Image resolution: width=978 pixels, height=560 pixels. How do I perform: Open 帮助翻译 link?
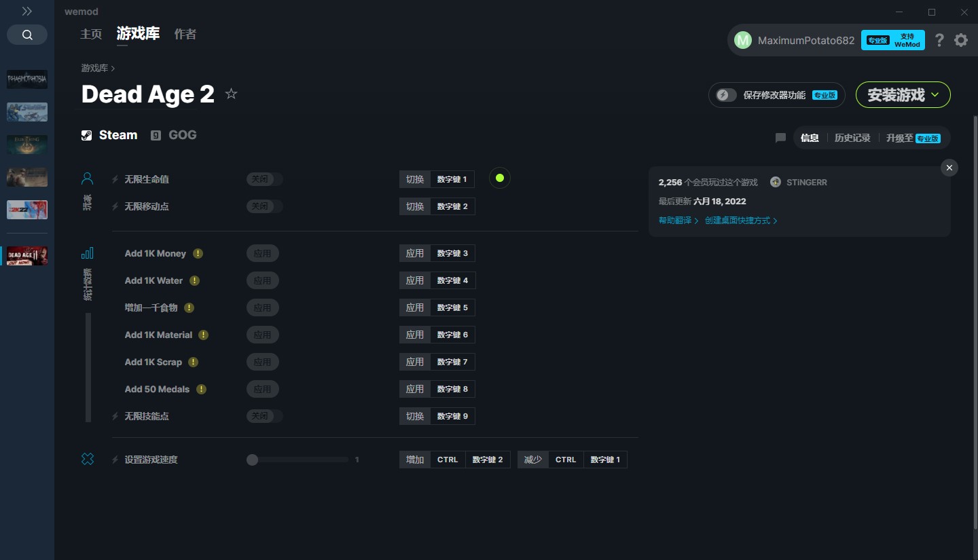[x=678, y=221]
